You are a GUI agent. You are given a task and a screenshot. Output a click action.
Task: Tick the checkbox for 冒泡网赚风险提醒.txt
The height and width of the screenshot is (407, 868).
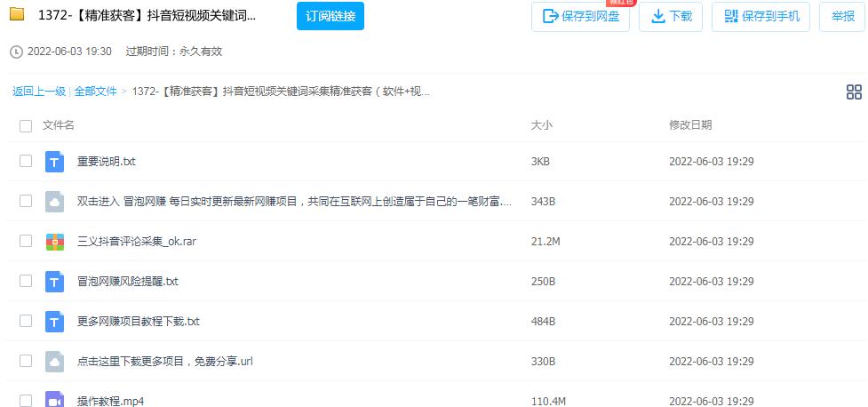tap(26, 281)
